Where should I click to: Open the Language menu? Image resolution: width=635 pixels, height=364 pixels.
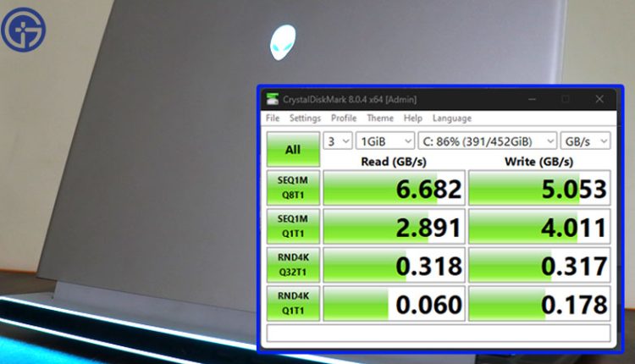pyautogui.click(x=452, y=119)
